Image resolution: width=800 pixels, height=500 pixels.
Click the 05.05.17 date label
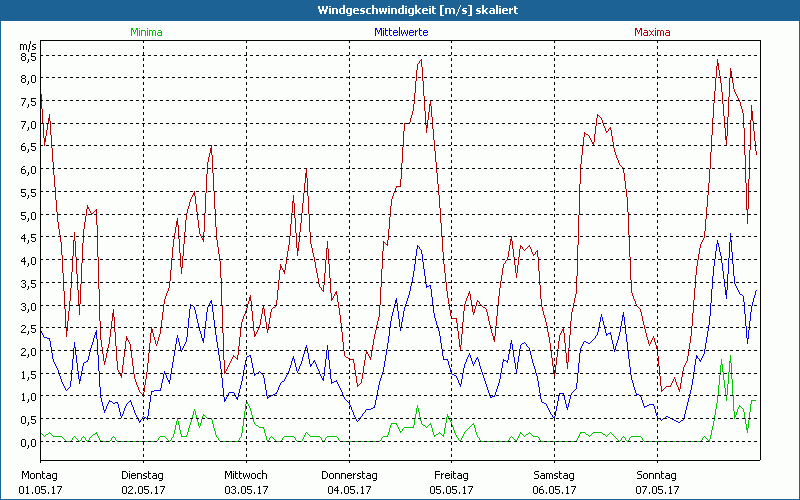pos(452,491)
